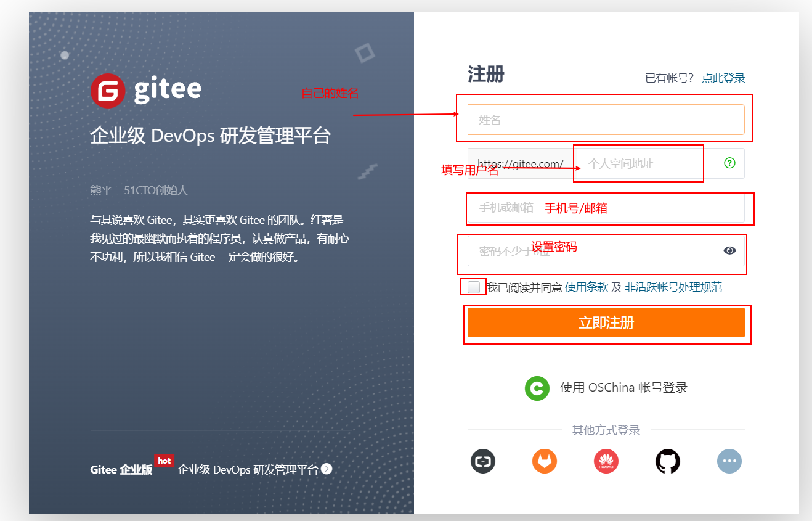This screenshot has height=521, width=812.
Task: Click the https://gitee.com/ prefix text
Action: [521, 164]
